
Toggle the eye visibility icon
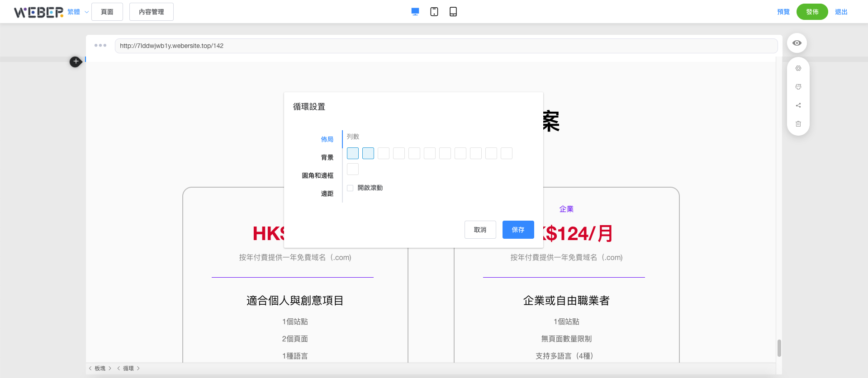(797, 43)
